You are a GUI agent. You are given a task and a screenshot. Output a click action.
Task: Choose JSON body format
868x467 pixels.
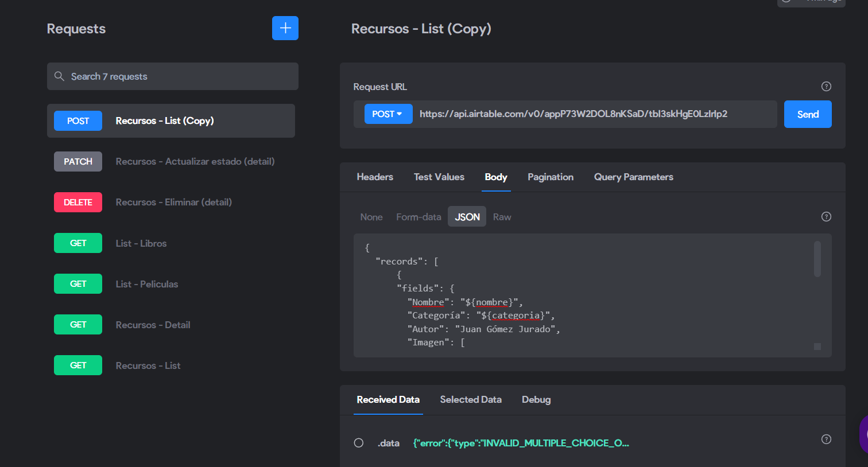pos(467,217)
